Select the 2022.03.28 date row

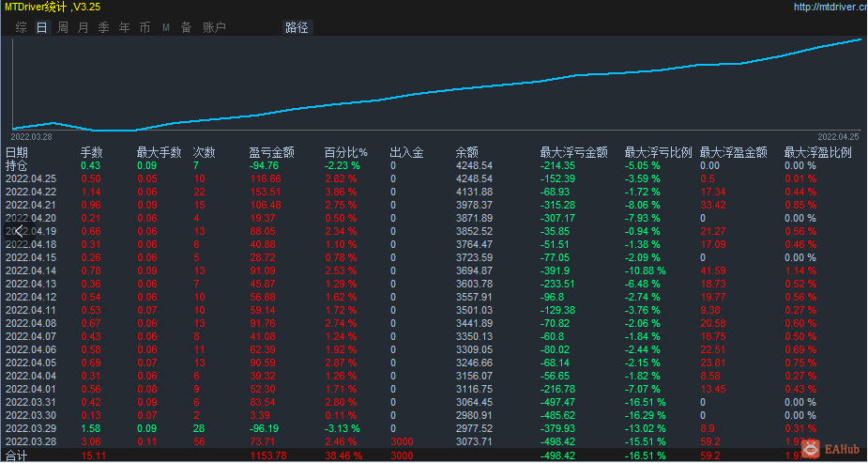point(31,442)
